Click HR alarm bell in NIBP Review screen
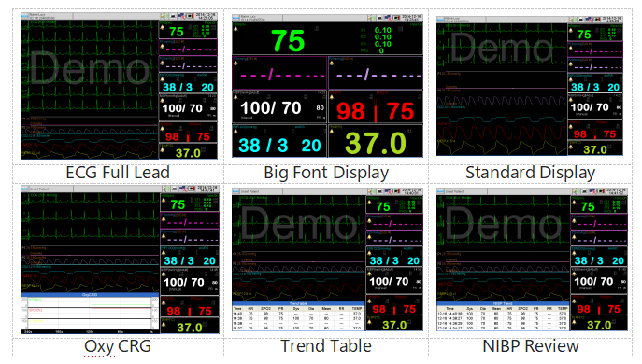Screen dimensions: 642x364 click(x=574, y=203)
